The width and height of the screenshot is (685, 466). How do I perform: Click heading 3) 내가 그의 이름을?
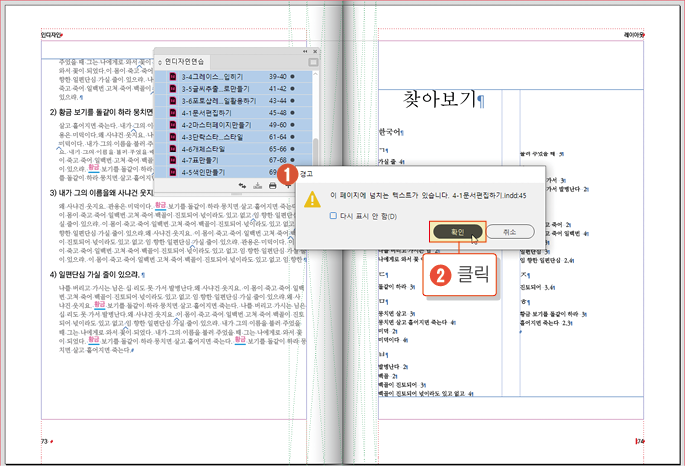(x=101, y=193)
